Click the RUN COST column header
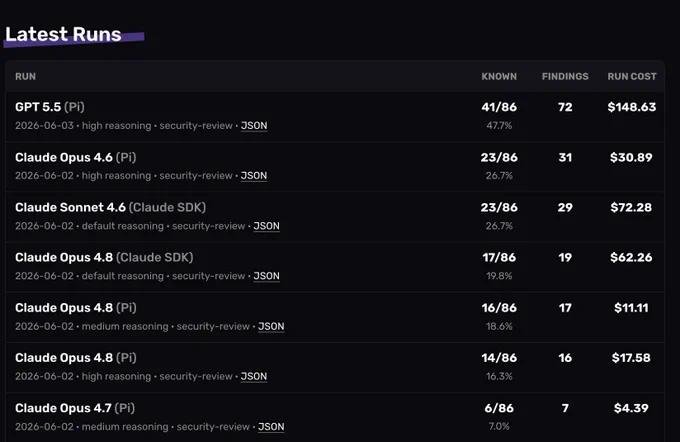Image resolution: width=680 pixels, height=442 pixels. click(632, 76)
